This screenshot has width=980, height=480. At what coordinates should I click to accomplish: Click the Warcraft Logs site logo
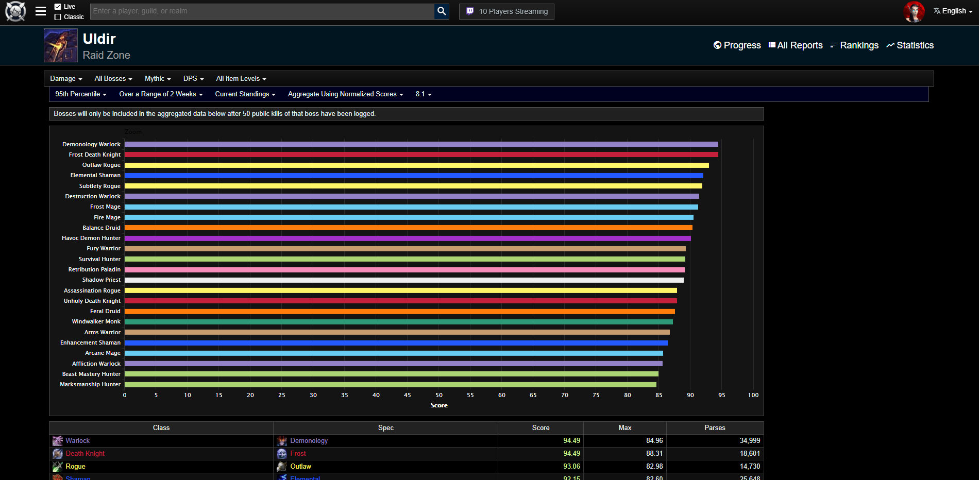coord(15,11)
